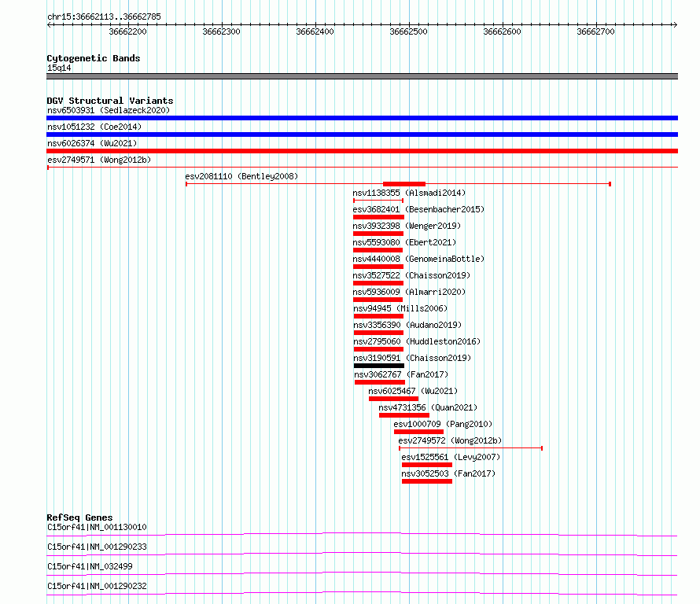Screen dimensions: 700x604
Task: Click the nsv6503931 (Sedlazeck2020) variant label
Action: tap(109, 110)
